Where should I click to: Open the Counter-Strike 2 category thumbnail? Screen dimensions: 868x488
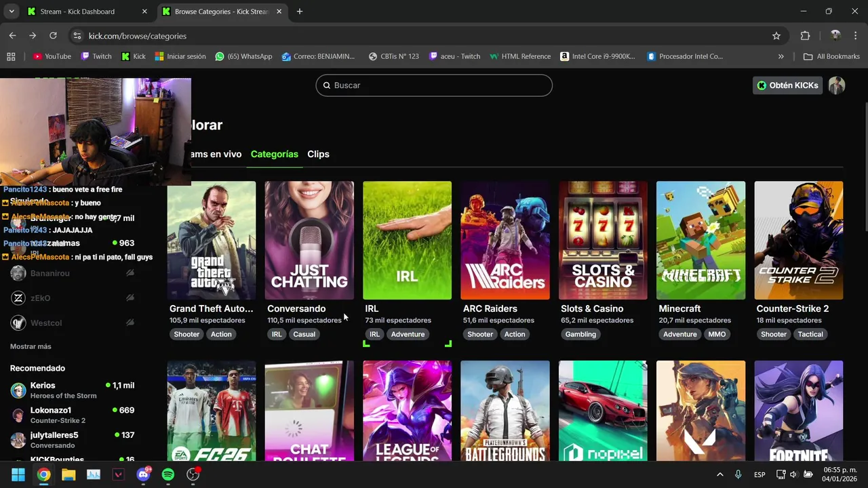799,240
